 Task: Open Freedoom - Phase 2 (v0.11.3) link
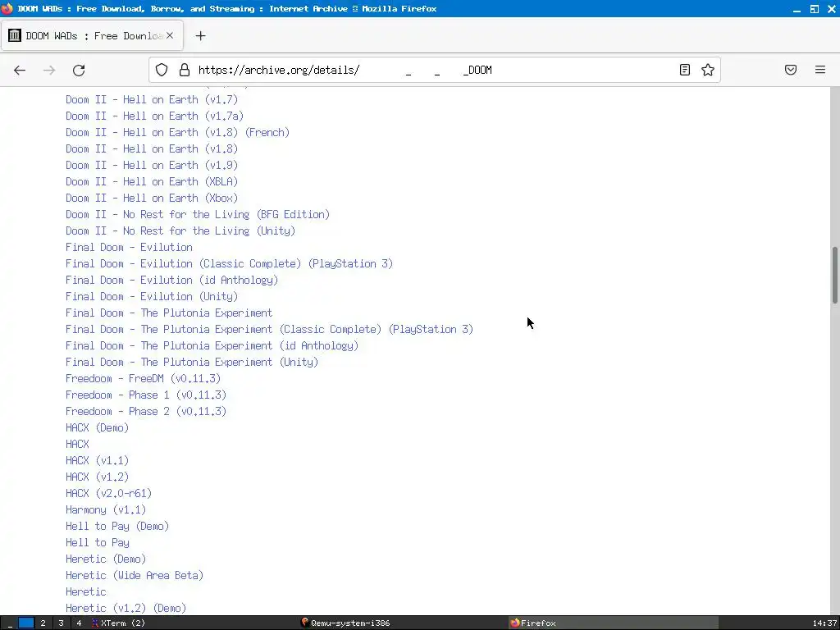pos(146,412)
